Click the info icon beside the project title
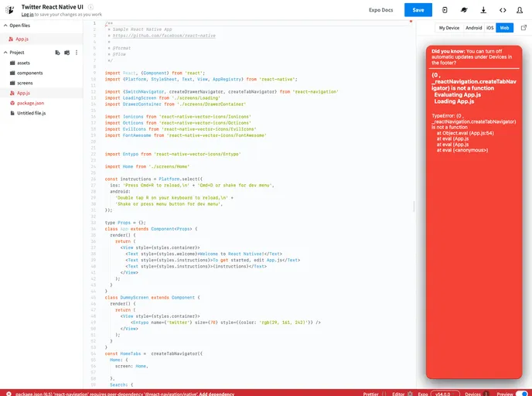The image size is (532, 396). [x=91, y=6]
